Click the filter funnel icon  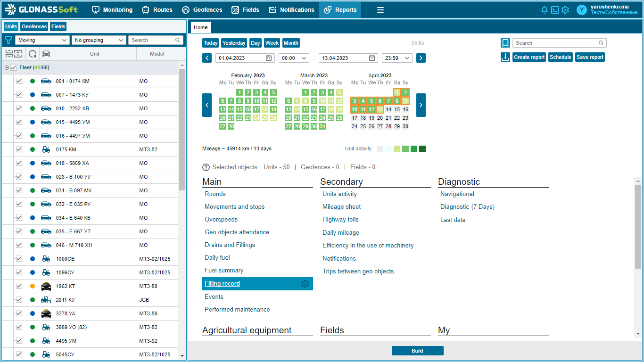[8, 40]
